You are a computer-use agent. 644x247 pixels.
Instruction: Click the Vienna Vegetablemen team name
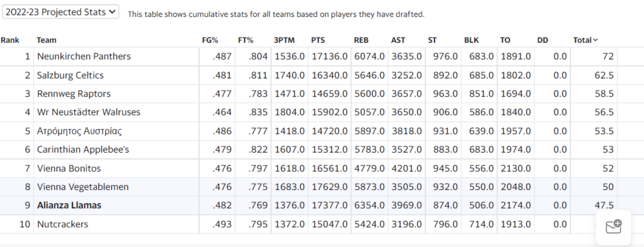pos(83,187)
